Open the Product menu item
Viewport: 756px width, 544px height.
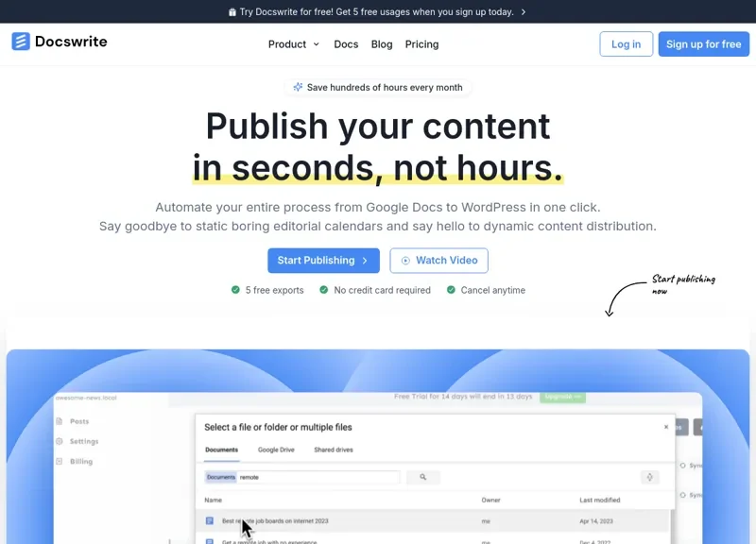(x=287, y=44)
